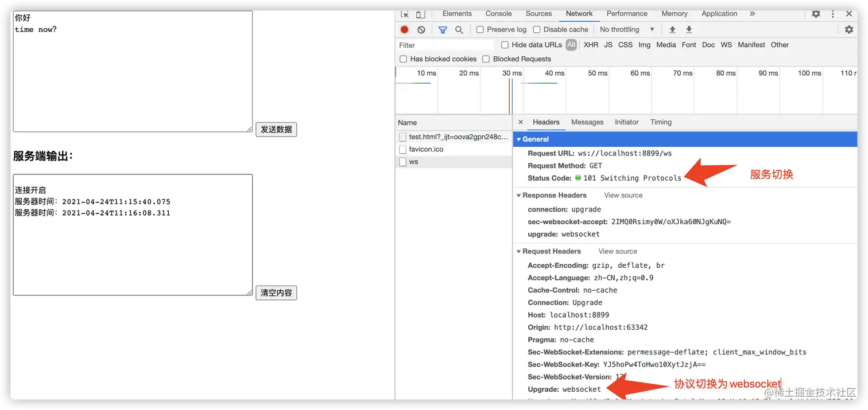
Task: Stop recording network log red button
Action: tap(405, 30)
